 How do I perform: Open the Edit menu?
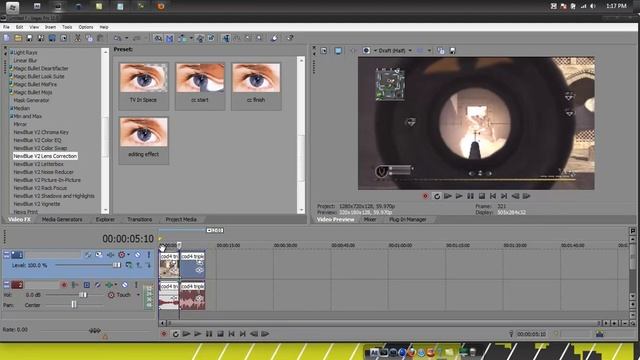tap(19, 27)
